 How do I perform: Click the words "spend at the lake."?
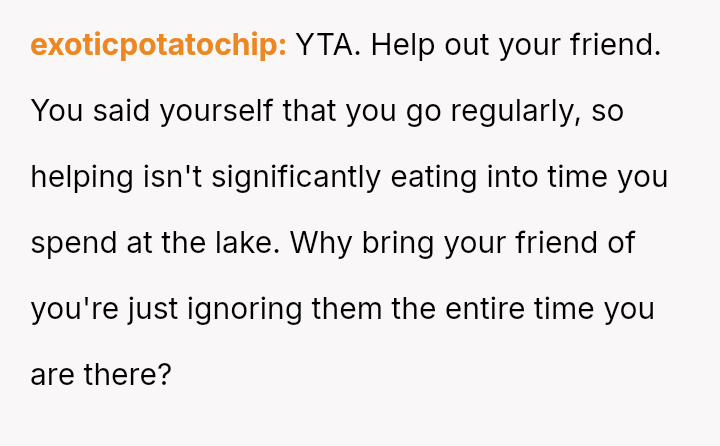click(151, 243)
